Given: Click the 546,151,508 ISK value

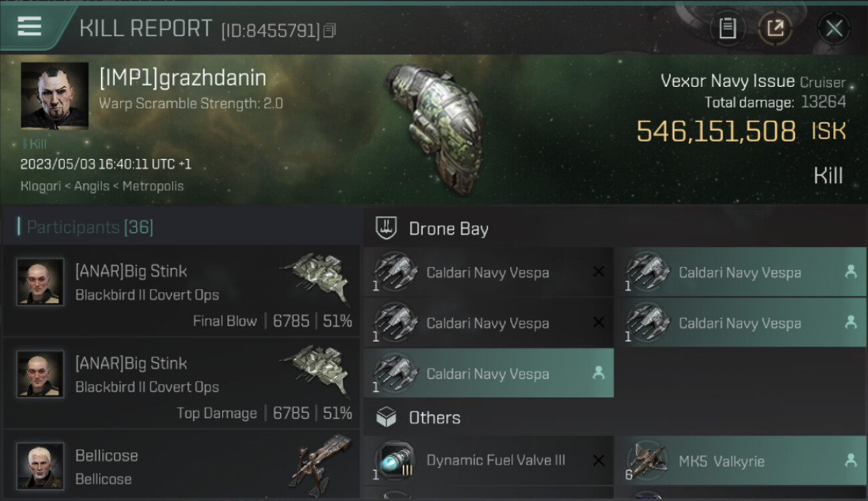Looking at the screenshot, I should [716, 132].
